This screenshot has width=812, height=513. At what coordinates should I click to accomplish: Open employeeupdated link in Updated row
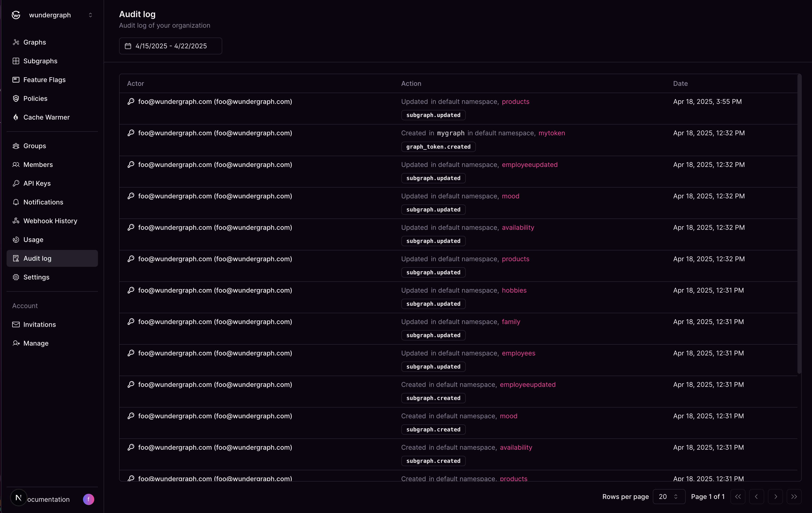pyautogui.click(x=530, y=165)
